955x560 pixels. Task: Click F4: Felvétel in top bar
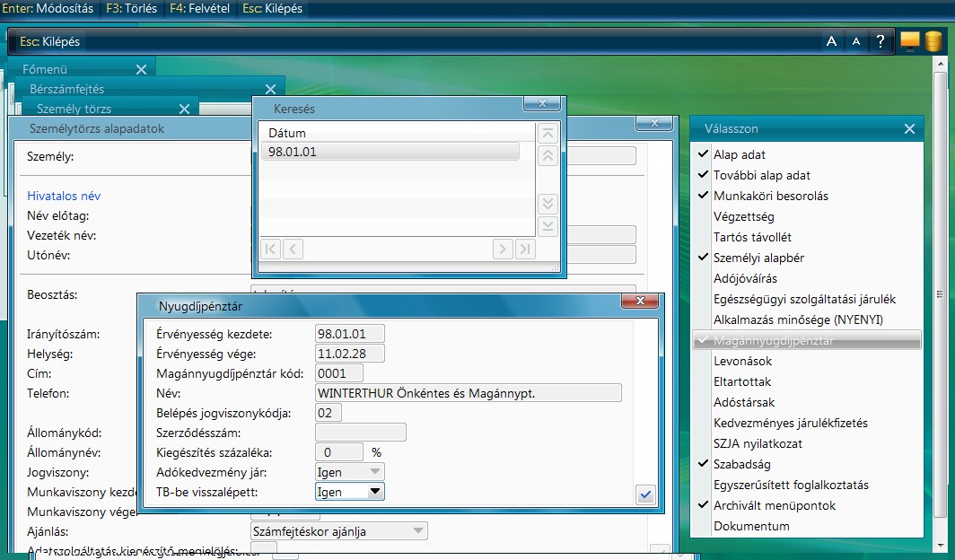200,8
